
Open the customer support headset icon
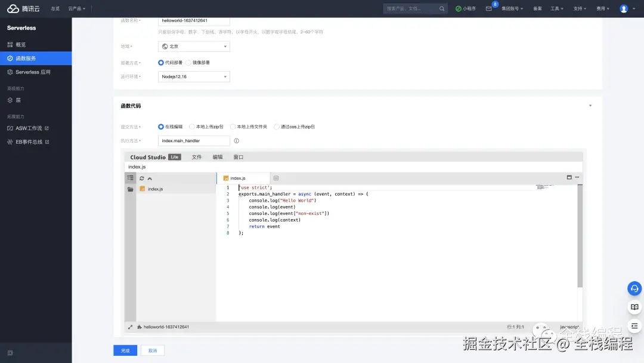(634, 288)
